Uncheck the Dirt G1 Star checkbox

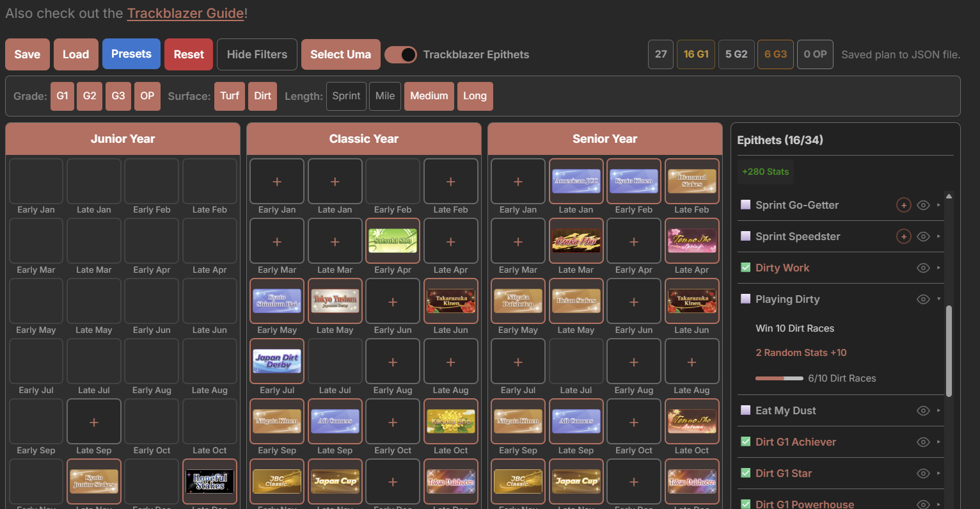(x=745, y=473)
